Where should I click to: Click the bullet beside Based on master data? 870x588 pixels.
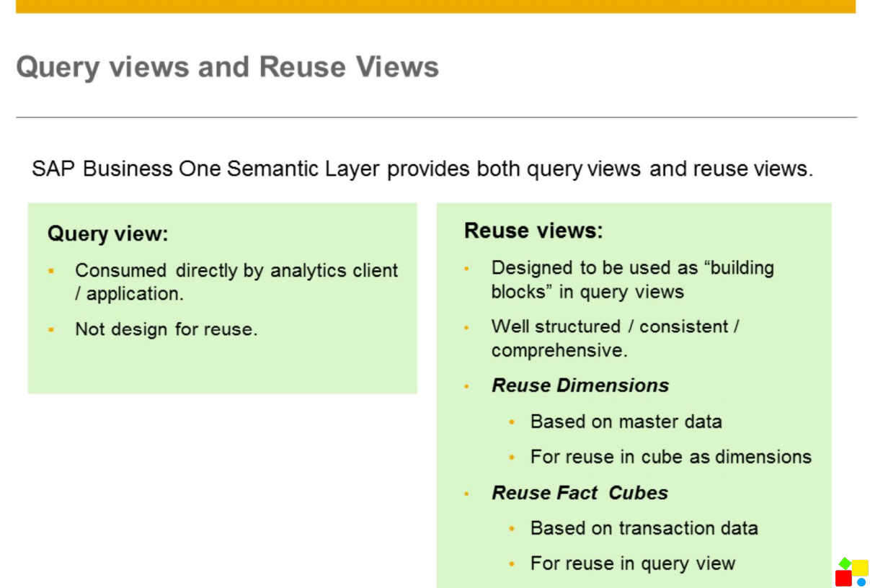pos(512,422)
